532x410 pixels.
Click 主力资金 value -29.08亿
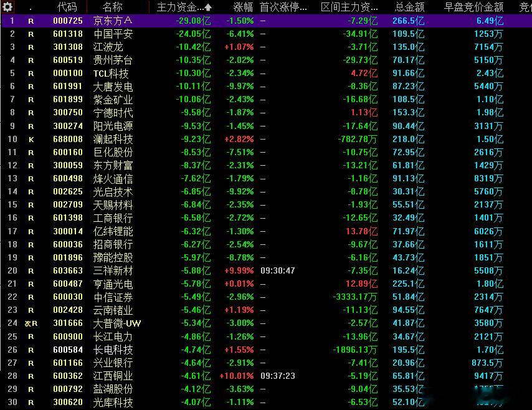click(x=193, y=21)
